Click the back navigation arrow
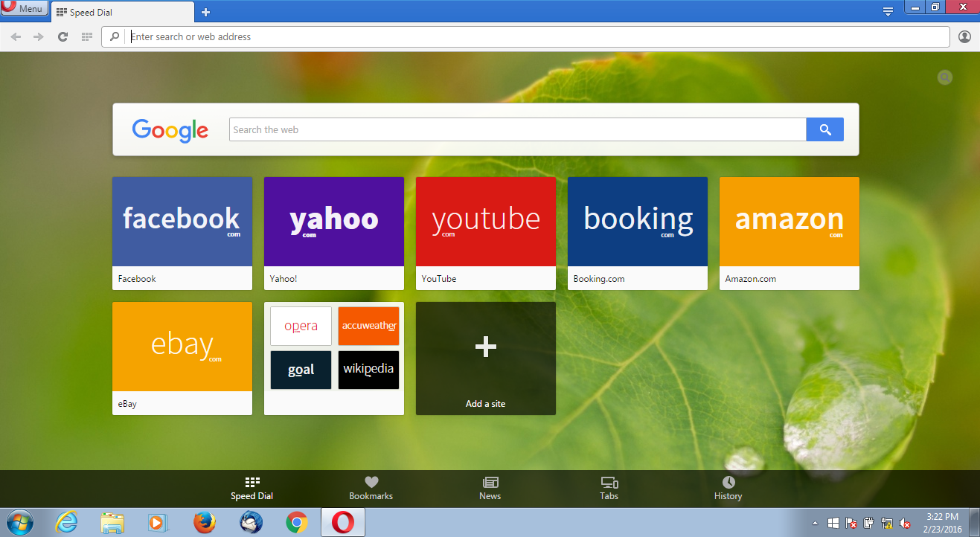This screenshot has width=980, height=537. click(16, 36)
